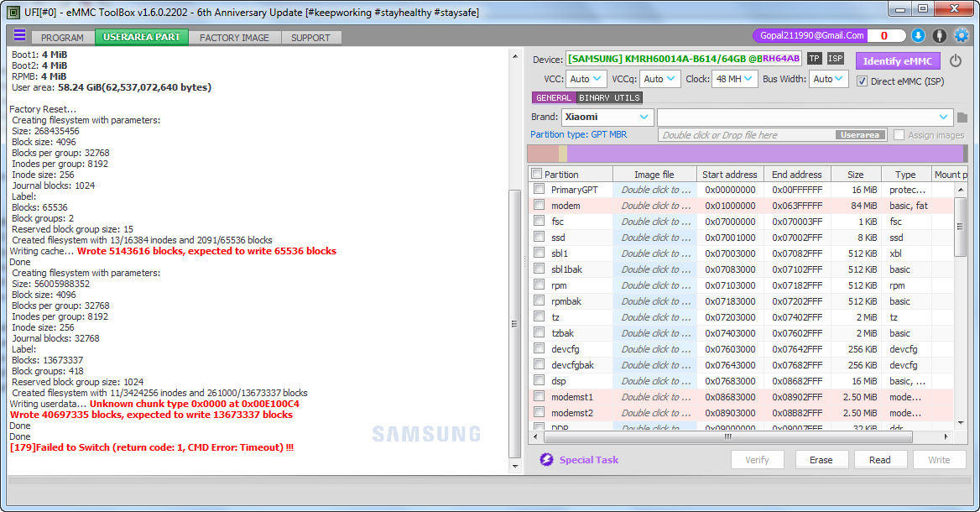Switch to the GENERAL sub-tab
Screen dimensions: 980x512
(554, 97)
